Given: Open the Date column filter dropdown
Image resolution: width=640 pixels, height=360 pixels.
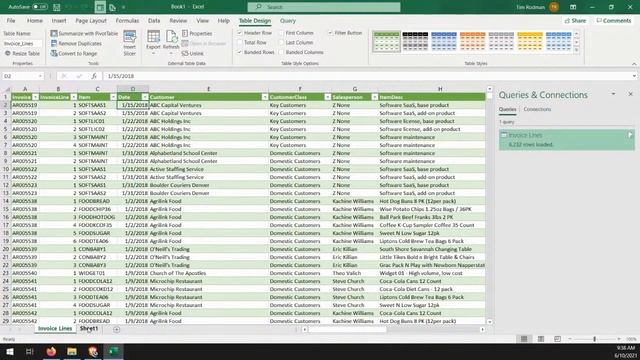Looking at the screenshot, I should 145,97.
